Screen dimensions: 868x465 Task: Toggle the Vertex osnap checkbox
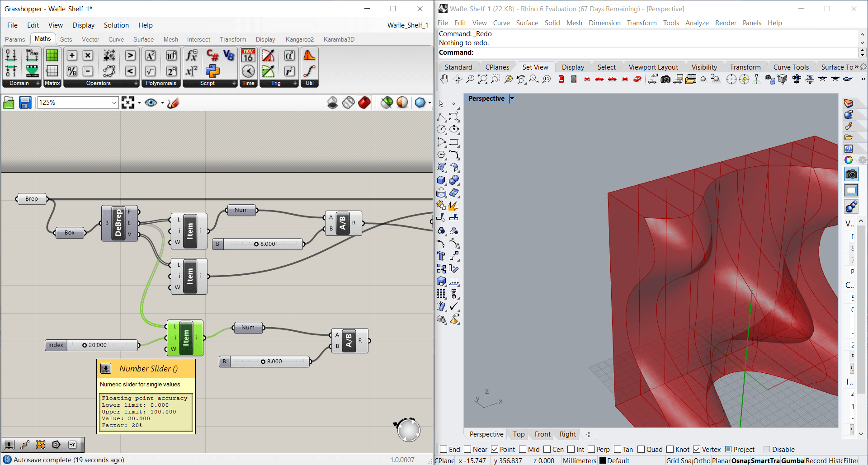pyautogui.click(x=697, y=449)
